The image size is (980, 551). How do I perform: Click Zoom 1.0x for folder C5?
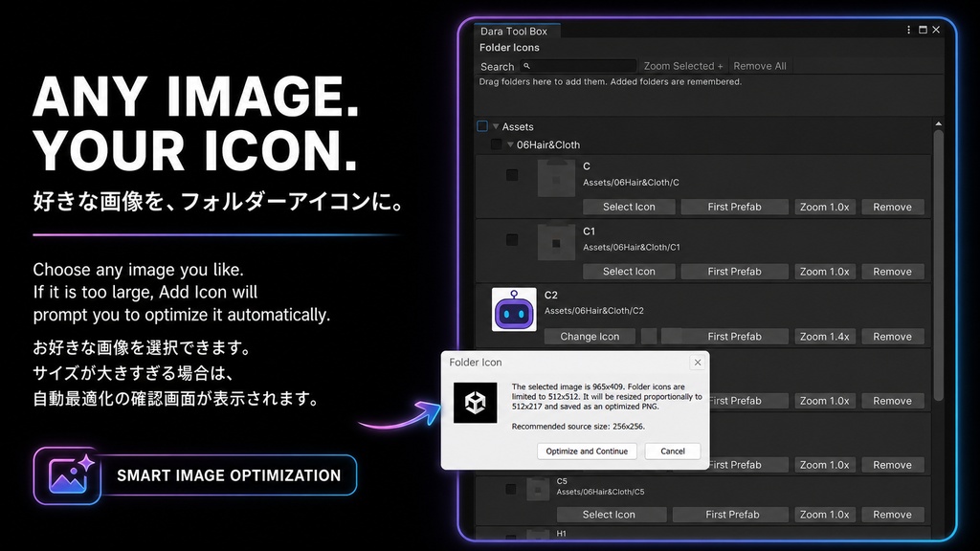pos(824,515)
